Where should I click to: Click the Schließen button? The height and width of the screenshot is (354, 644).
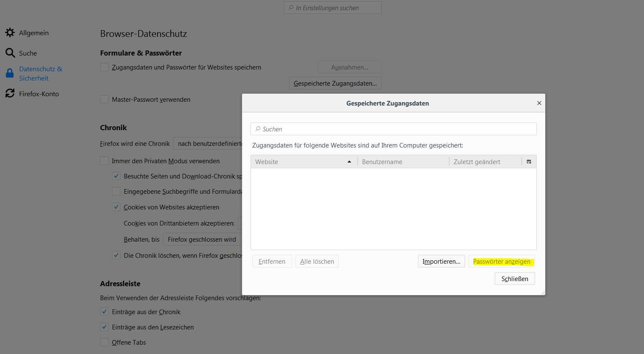(x=514, y=279)
